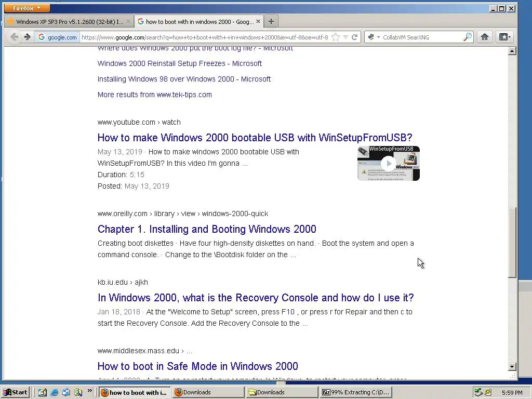Open Installing Windows 98 over Windows 2000 link

tap(184, 79)
